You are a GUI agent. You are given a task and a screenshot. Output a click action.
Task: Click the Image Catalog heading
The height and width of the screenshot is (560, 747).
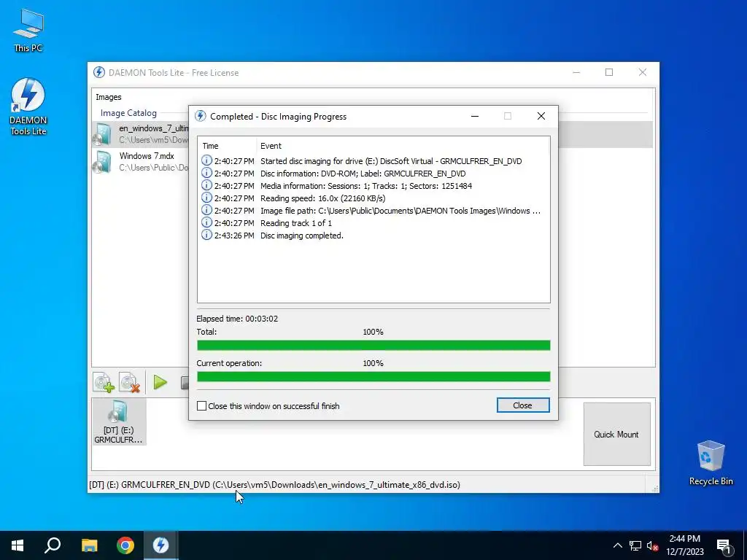[128, 113]
